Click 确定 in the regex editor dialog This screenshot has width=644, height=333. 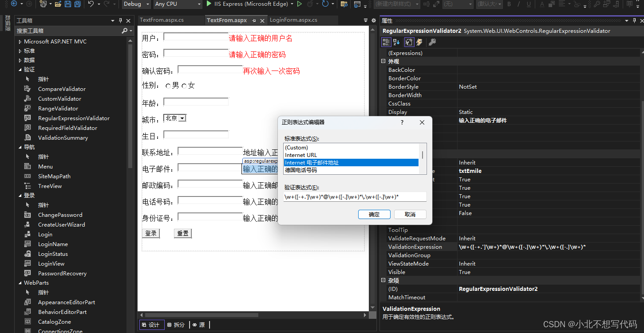pos(374,214)
